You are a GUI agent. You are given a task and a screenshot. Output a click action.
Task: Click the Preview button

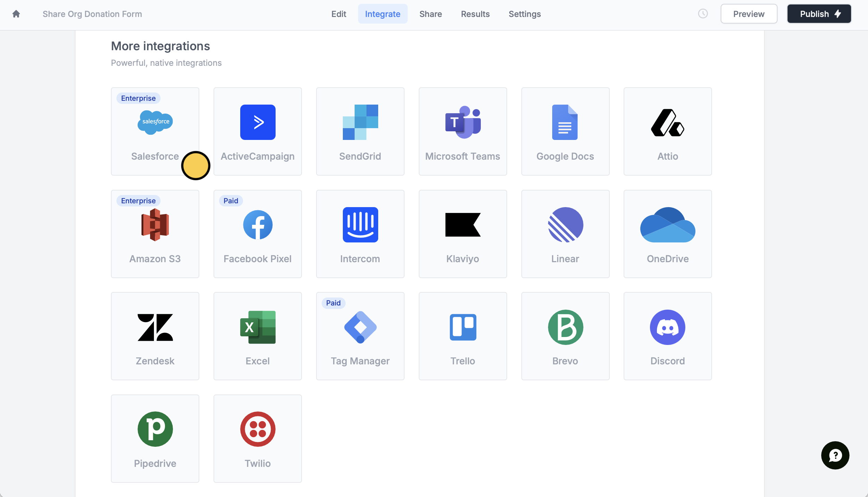pyautogui.click(x=748, y=14)
